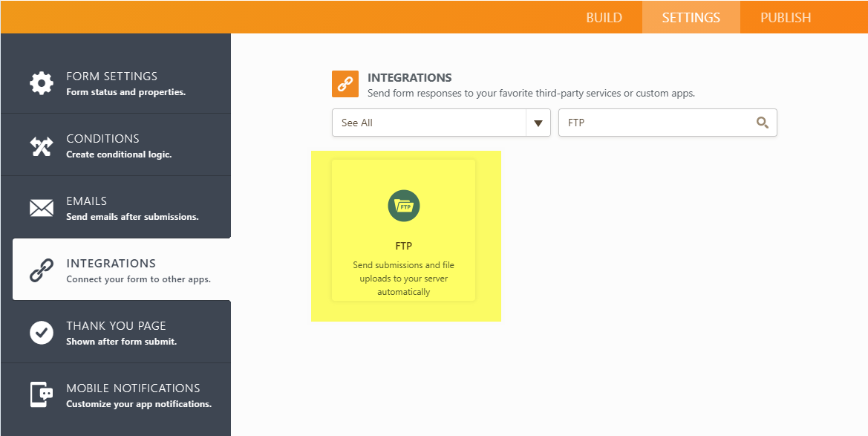Switch to the BUILD tab
The width and height of the screenshot is (868, 436).
point(604,17)
